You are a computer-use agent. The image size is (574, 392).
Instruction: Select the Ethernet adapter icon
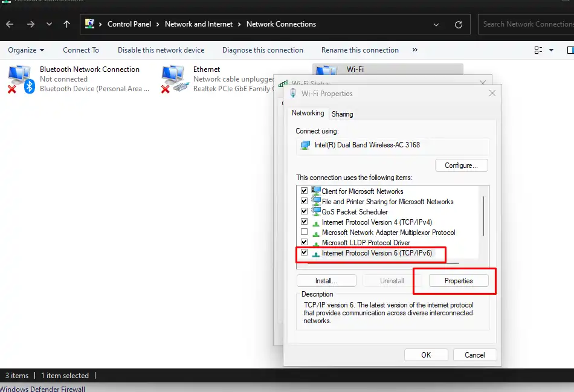click(x=175, y=79)
